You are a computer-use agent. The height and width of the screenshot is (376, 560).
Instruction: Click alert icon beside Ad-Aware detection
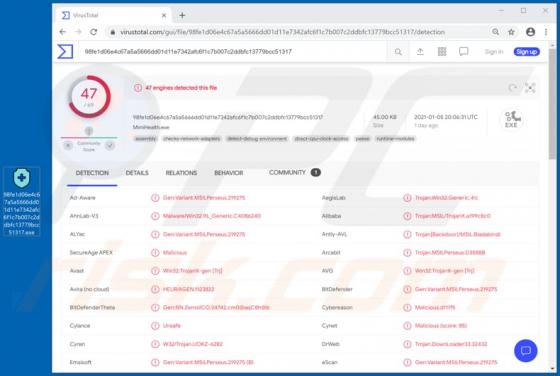click(x=155, y=197)
